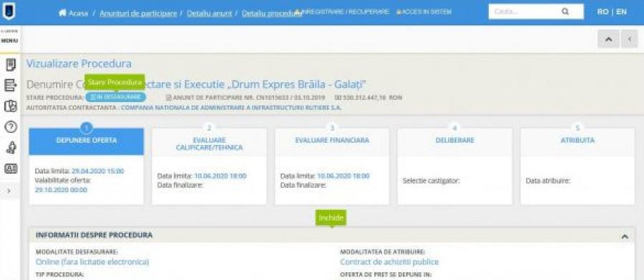The image size is (644, 280).
Task: Click step number 3 circle
Action: [x=332, y=129]
